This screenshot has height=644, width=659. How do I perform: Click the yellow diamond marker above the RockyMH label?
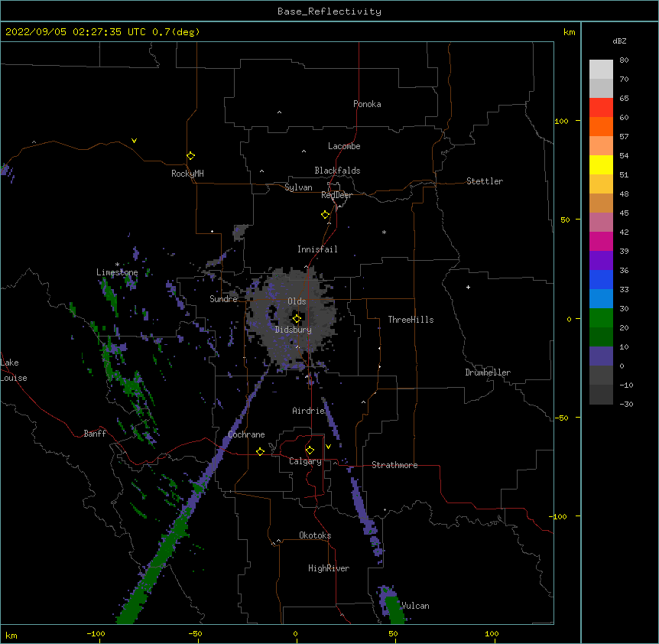point(190,156)
